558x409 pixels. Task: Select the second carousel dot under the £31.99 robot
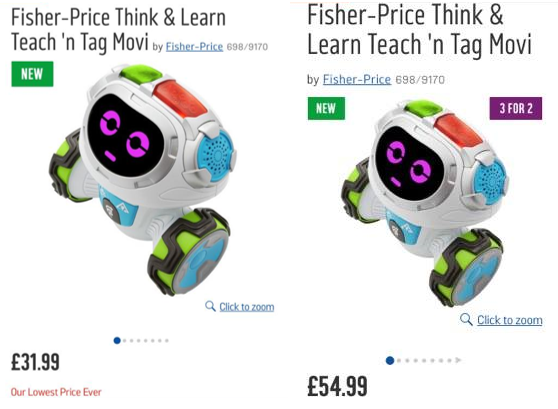coord(125,341)
